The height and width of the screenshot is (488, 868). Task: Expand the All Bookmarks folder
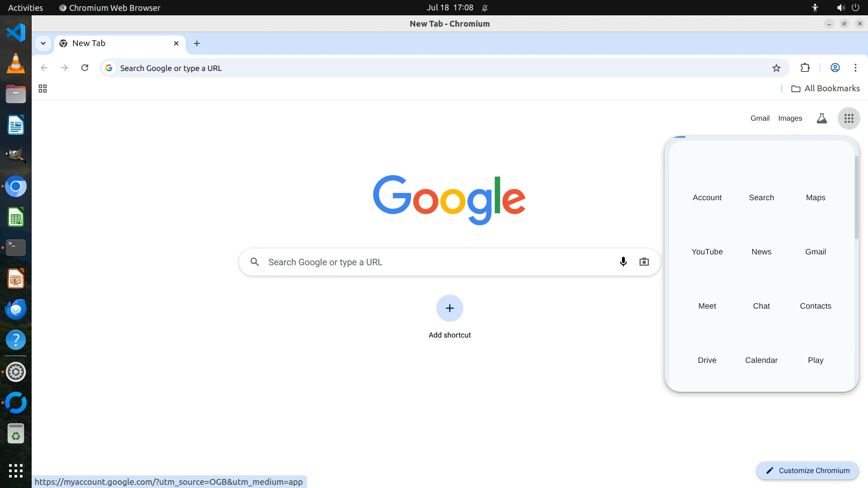pyautogui.click(x=826, y=89)
